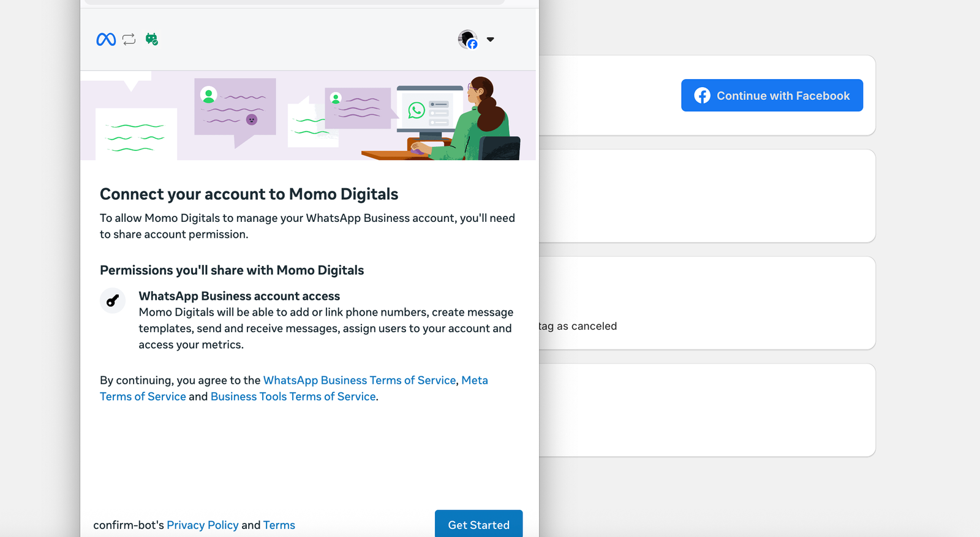980x537 pixels.
Task: Click the green confirm-bot robot icon
Action: click(x=151, y=39)
